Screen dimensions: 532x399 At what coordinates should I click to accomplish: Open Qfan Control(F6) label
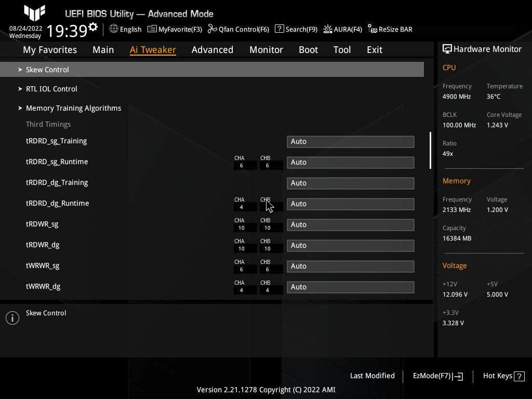point(244,29)
